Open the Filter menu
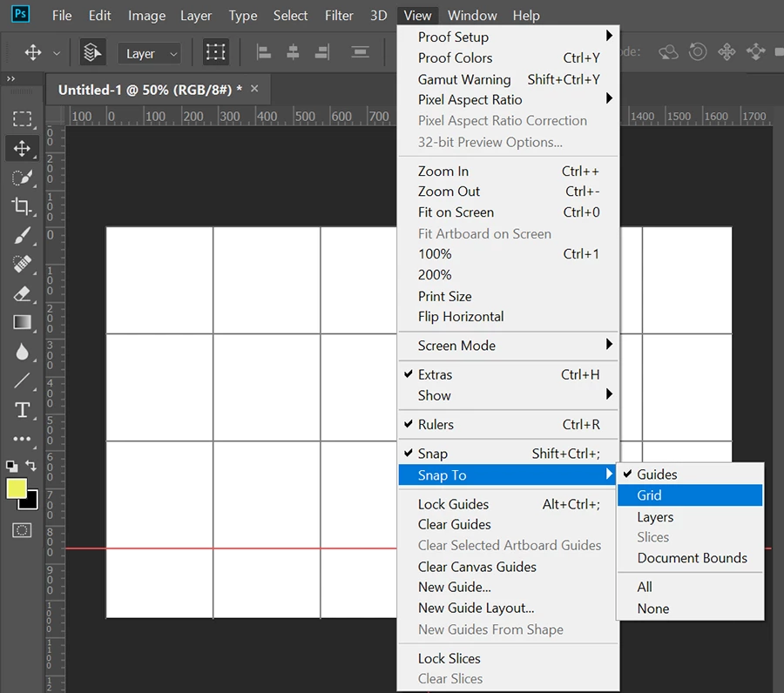The width and height of the screenshot is (784, 693). tap(339, 16)
